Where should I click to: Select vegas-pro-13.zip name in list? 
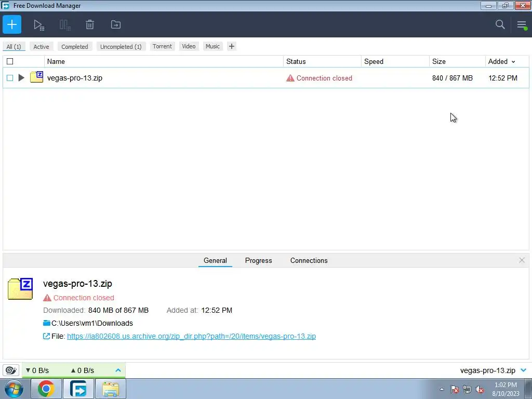click(x=75, y=78)
